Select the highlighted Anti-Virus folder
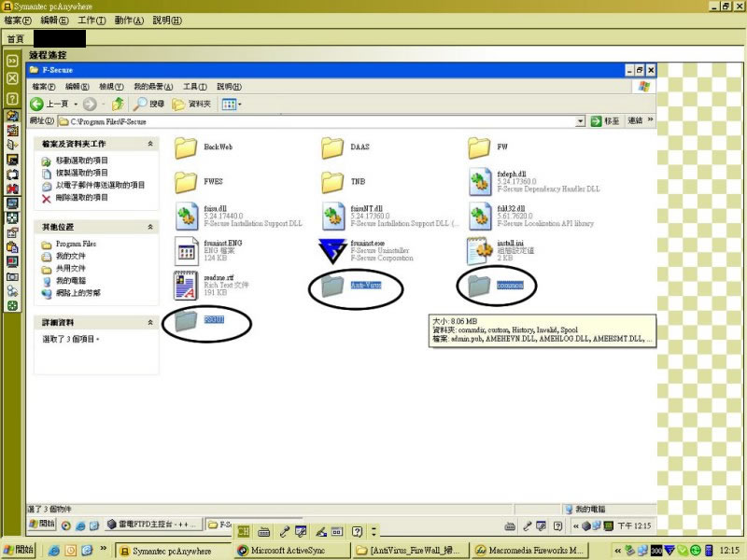Viewport: 747px width, 560px height. pyautogui.click(x=332, y=286)
